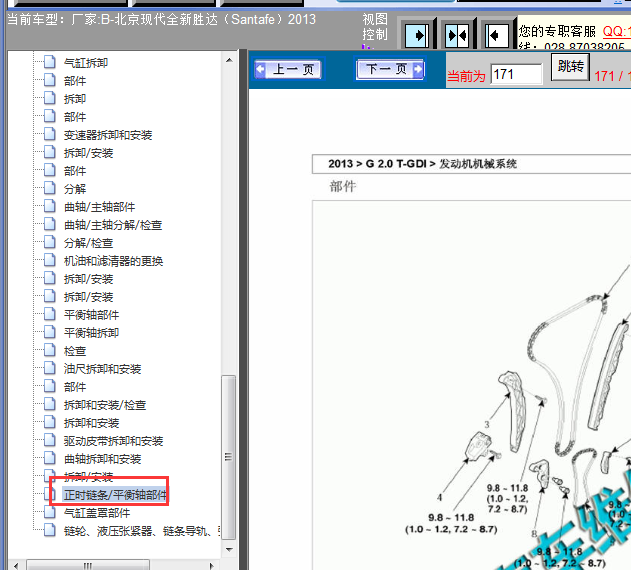This screenshot has height=570, width=631.
Task: Click document icon beside 平衡轴拆卸
Action: tap(49, 332)
